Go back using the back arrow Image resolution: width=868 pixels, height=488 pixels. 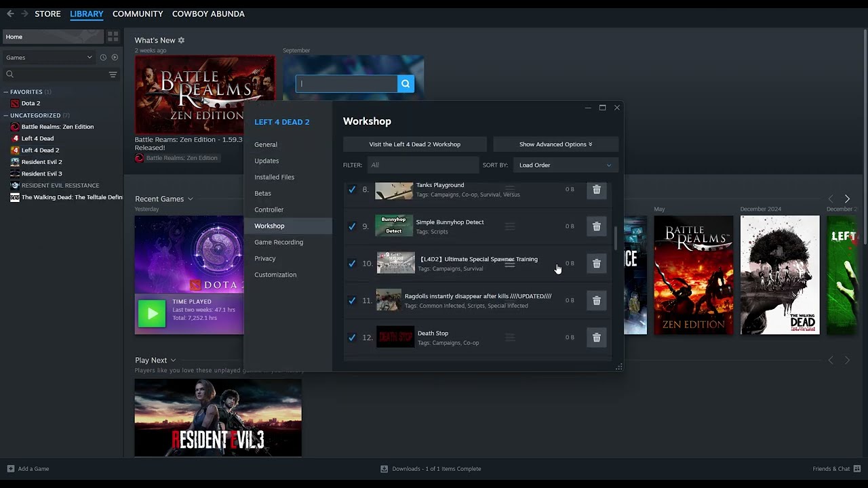click(10, 14)
